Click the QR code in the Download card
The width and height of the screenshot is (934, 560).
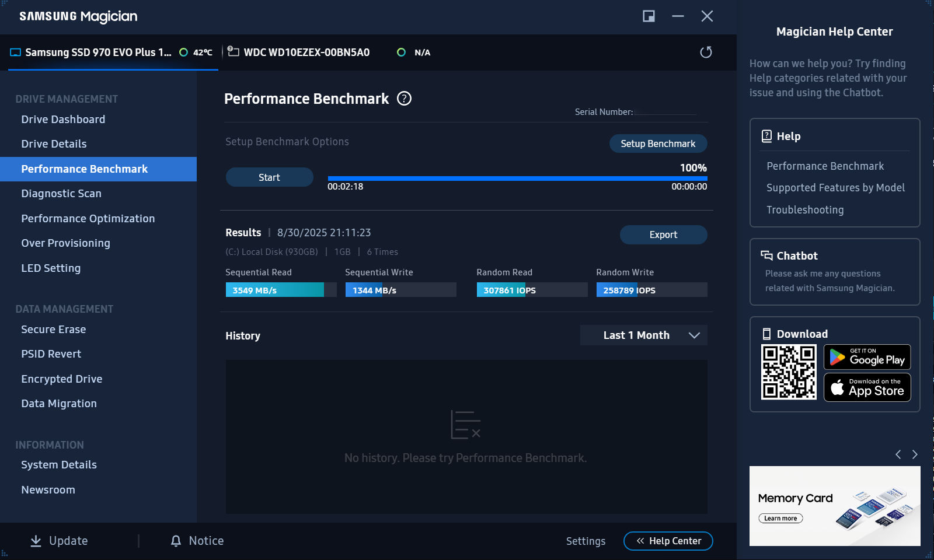(x=789, y=372)
